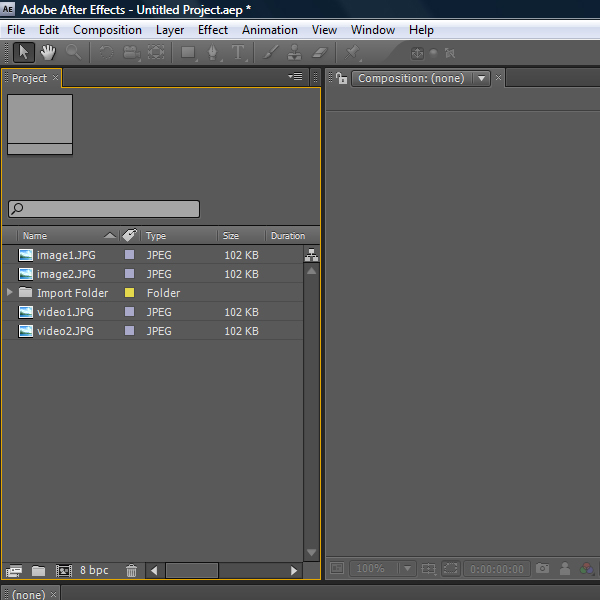Sort by the Duration column header

pyautogui.click(x=288, y=236)
